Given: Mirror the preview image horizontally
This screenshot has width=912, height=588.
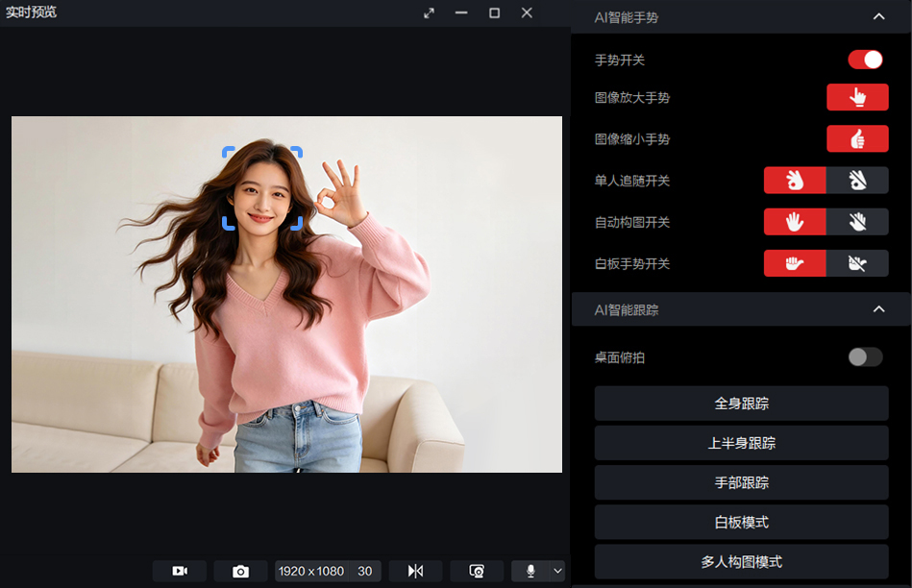Looking at the screenshot, I should tap(415, 571).
